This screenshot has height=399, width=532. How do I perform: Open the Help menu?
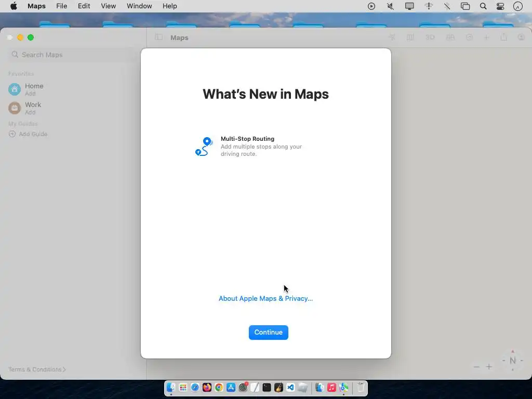170,6
